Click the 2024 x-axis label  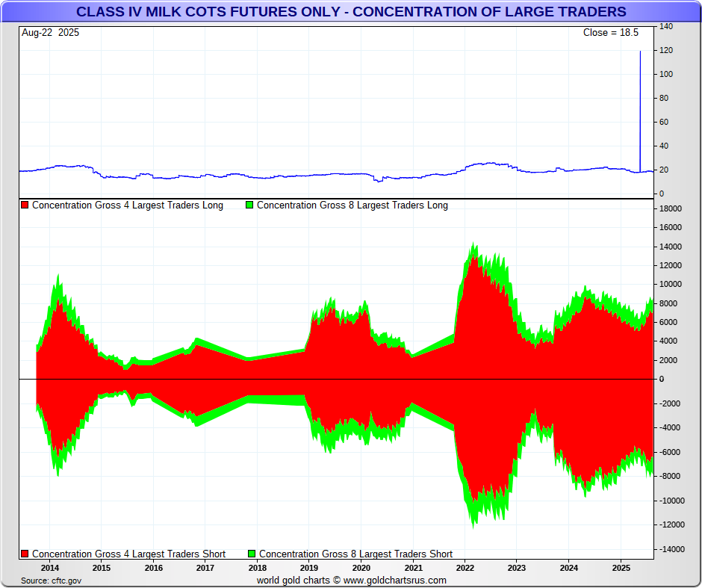569,568
